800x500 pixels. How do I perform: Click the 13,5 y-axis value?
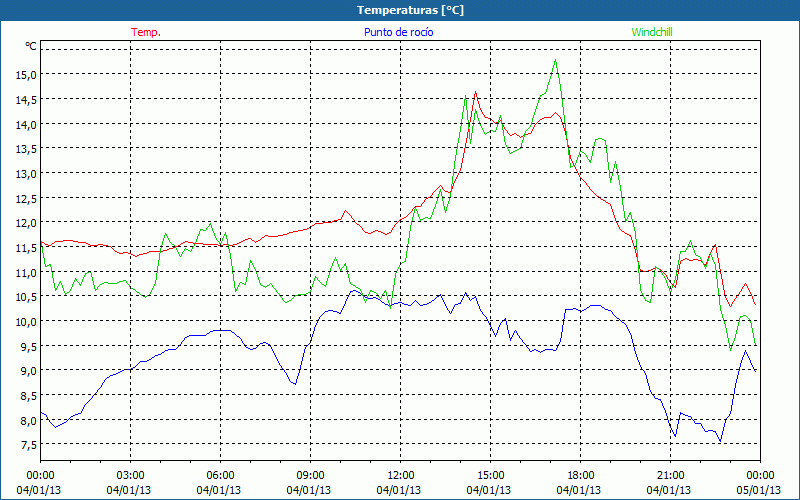27,149
